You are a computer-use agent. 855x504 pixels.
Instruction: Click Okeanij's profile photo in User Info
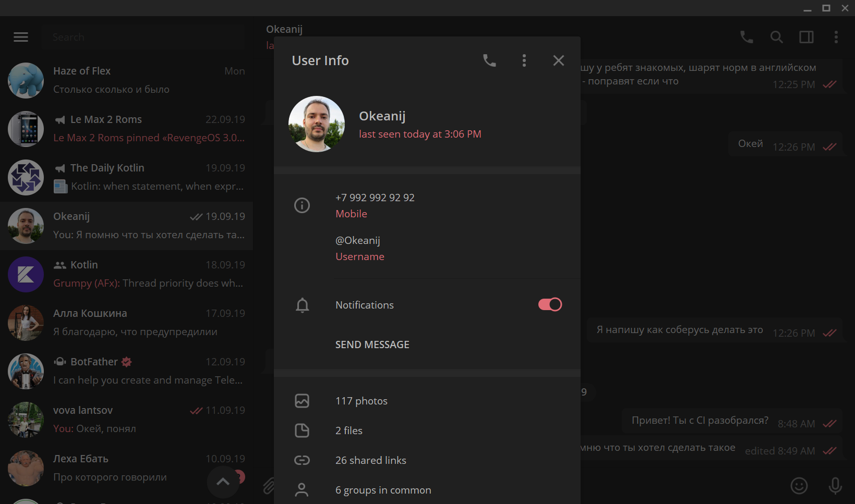pos(317,124)
